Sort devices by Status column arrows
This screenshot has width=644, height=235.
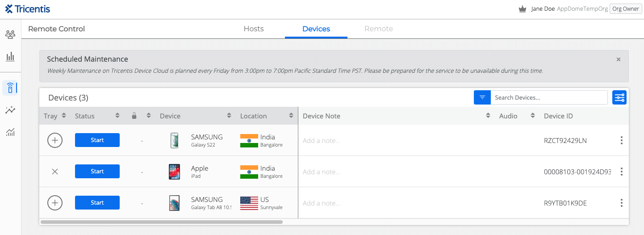pos(117,116)
